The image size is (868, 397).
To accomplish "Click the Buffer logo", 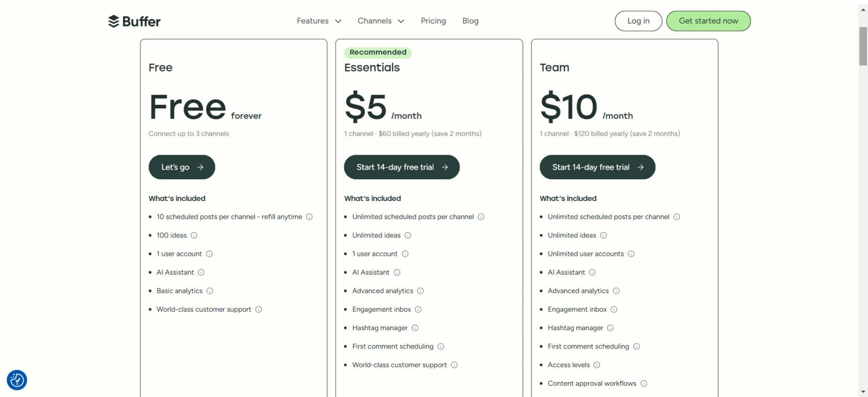I will [x=134, y=21].
